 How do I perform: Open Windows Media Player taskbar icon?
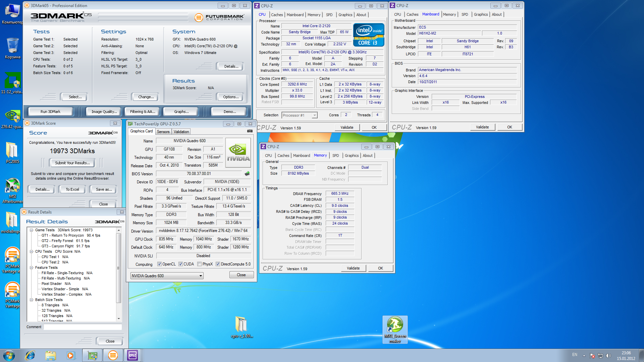[70, 355]
